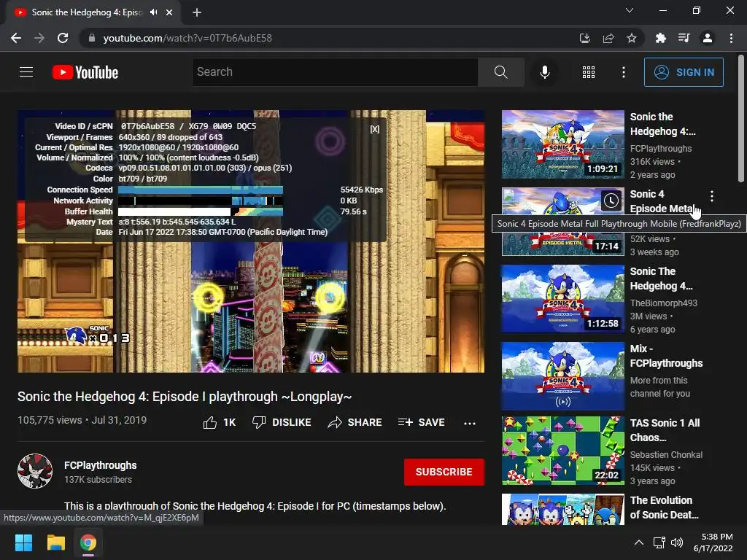Go forward in browser
Image resolution: width=747 pixels, height=560 pixels.
39,38
